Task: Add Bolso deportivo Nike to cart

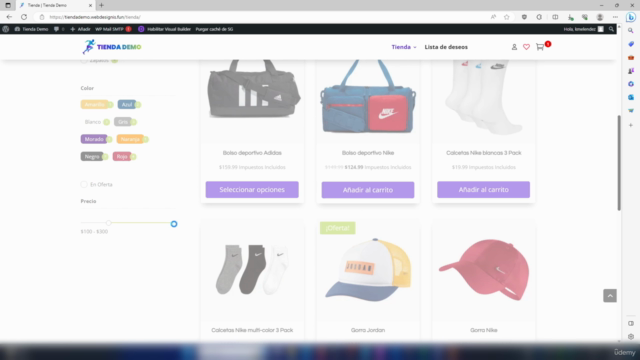Action: tap(368, 190)
